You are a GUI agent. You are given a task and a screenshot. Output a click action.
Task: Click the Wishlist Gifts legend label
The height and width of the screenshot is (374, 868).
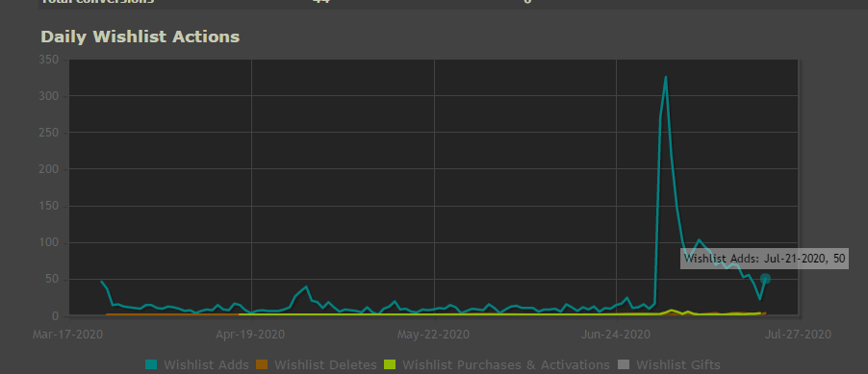tap(678, 365)
